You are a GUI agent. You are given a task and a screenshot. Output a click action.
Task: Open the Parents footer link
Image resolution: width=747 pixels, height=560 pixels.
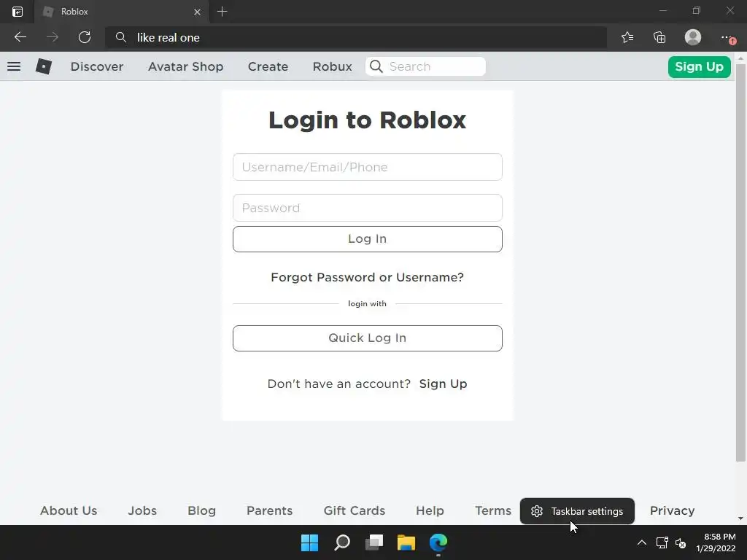click(269, 510)
